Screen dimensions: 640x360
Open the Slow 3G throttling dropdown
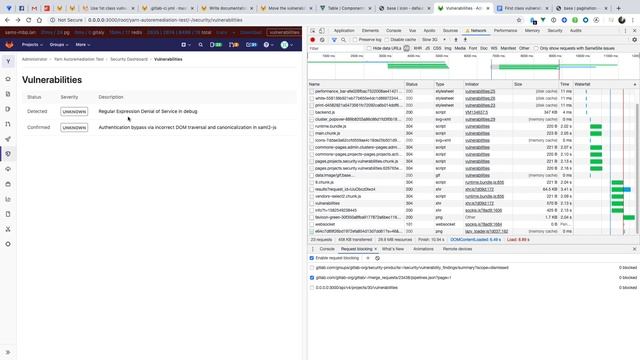(x=433, y=40)
